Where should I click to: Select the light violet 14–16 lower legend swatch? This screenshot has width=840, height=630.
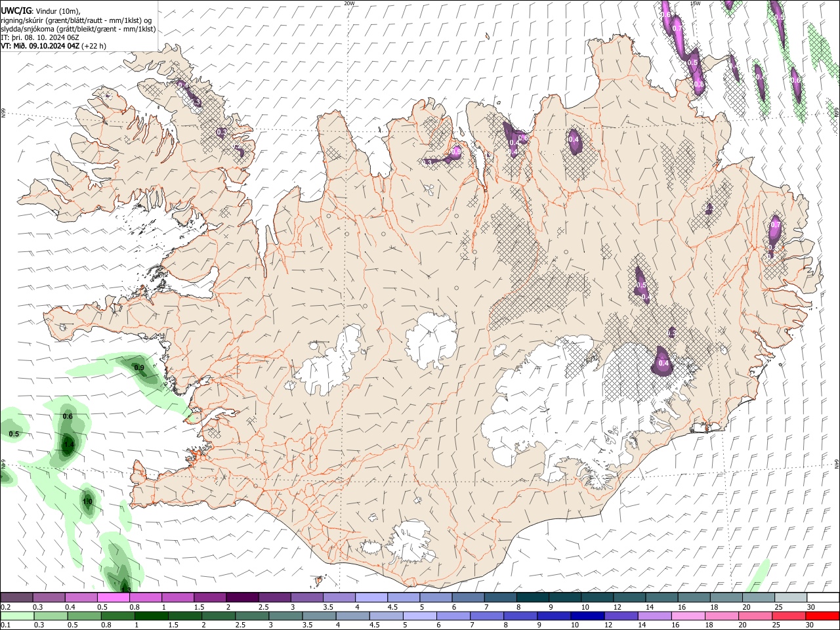pyautogui.click(x=654, y=616)
